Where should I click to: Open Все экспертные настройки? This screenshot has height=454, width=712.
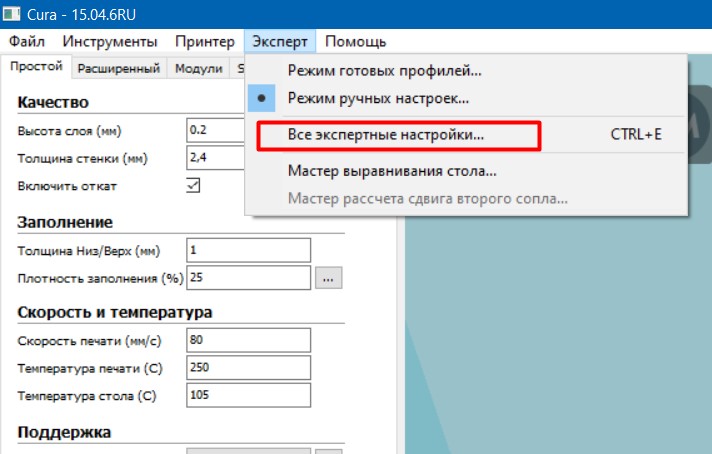point(466,135)
